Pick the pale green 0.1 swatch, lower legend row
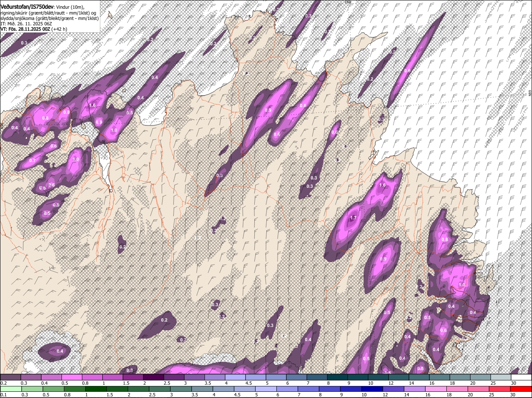The height and width of the screenshot is (398, 532). [10, 389]
